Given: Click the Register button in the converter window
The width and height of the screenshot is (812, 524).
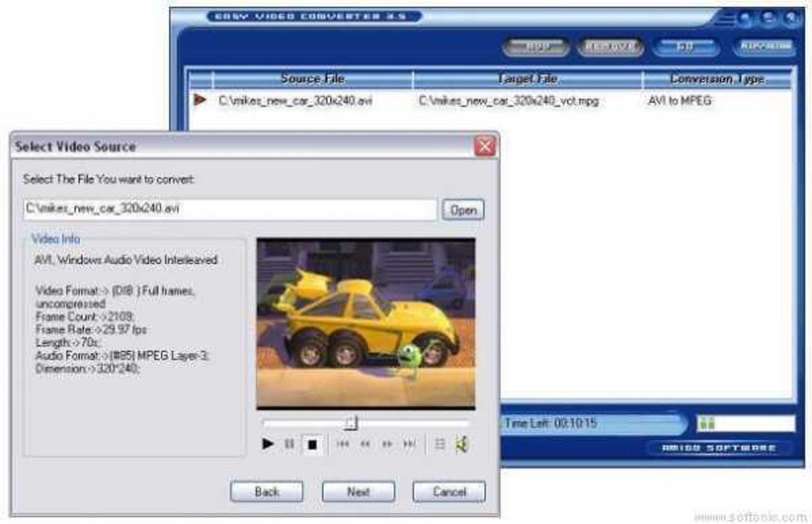Looking at the screenshot, I should coord(764,47).
